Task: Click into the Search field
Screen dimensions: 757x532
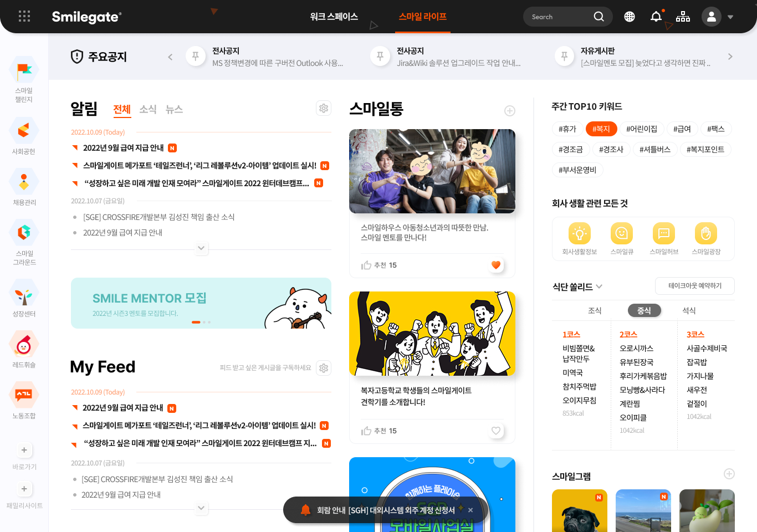Action: [x=559, y=17]
